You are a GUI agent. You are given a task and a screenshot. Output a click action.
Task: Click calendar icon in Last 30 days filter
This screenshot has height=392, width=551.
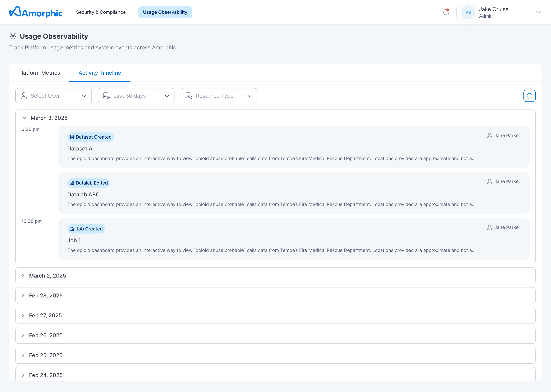[x=106, y=96]
